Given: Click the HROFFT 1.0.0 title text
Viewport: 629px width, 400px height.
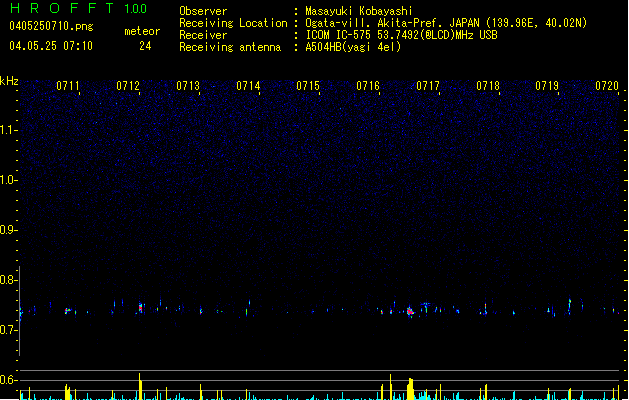Looking at the screenshot, I should pyautogui.click(x=79, y=8).
